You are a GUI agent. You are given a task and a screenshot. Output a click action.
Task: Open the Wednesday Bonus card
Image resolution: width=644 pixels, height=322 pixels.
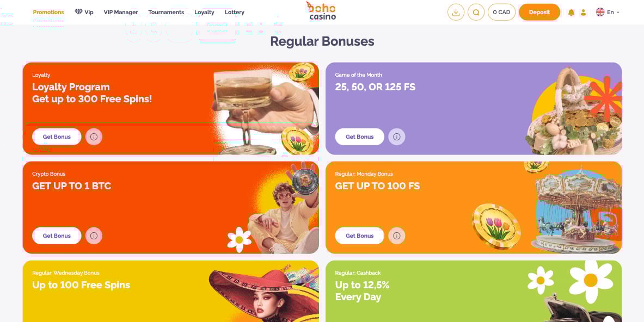[171, 291]
